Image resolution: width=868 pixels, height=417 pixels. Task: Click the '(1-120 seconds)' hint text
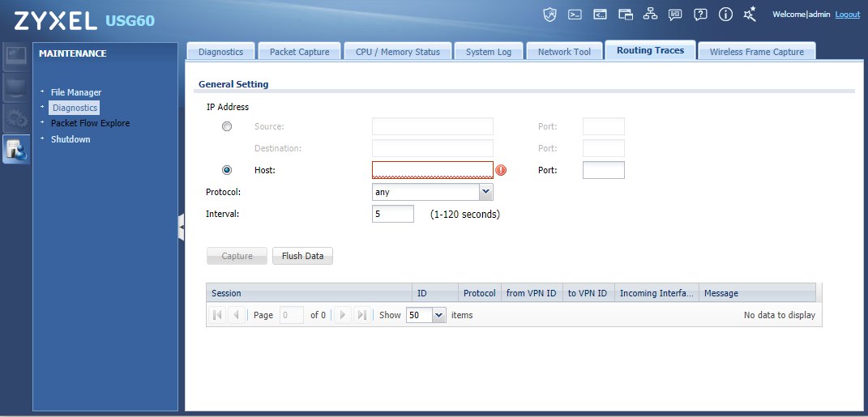coord(465,214)
